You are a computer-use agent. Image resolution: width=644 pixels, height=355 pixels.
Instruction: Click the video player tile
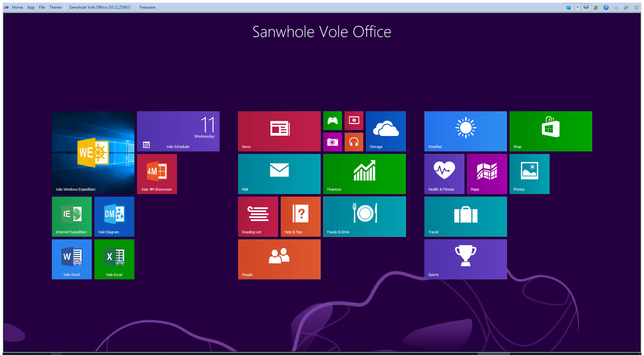[x=354, y=121]
